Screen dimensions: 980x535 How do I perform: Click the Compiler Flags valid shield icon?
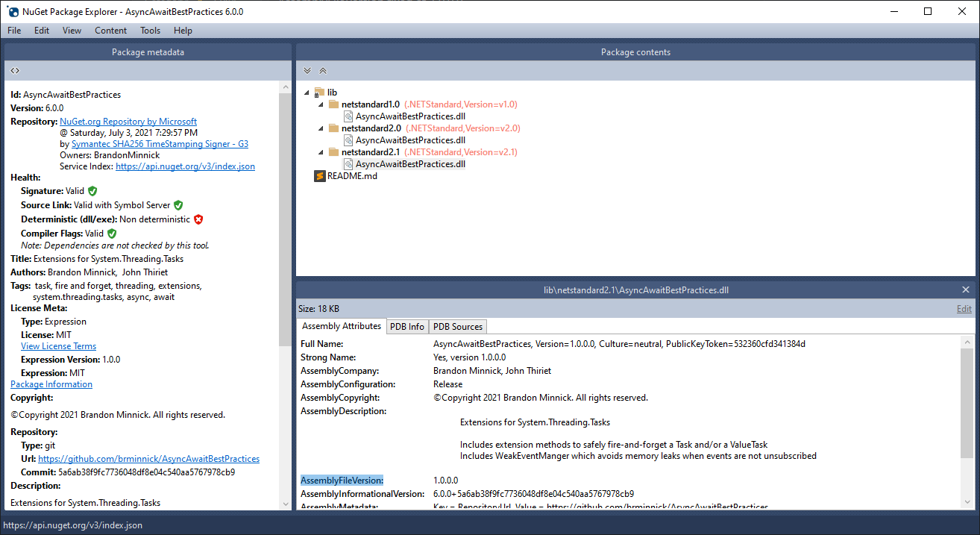pos(112,234)
